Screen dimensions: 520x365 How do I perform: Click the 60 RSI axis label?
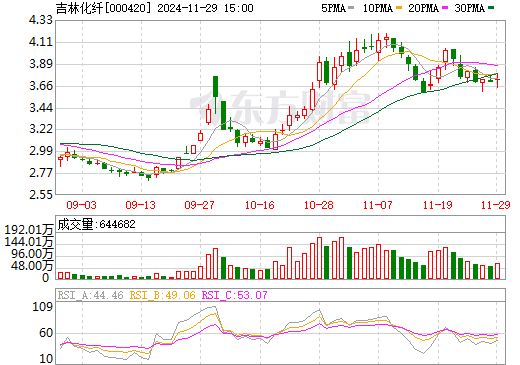click(46, 333)
